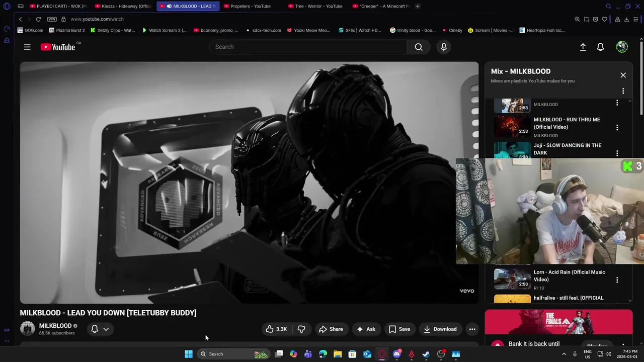Switch to Tree - Warrior - YouTube tab

(315, 6)
